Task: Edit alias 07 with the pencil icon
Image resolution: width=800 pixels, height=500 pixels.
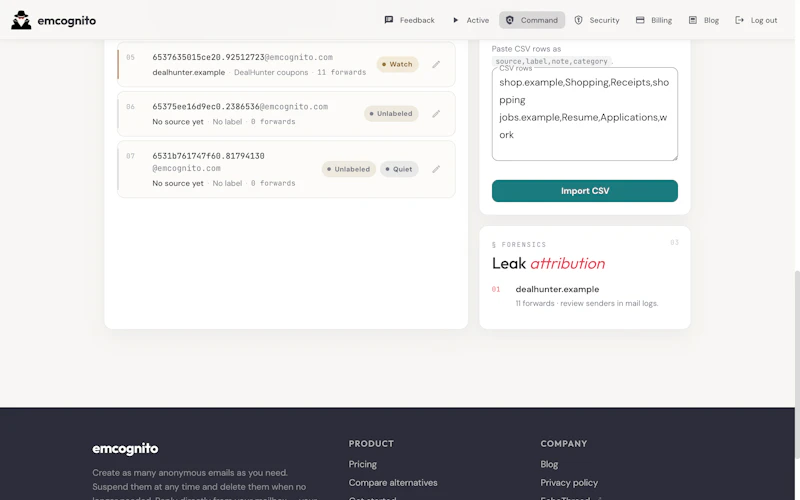Action: [436, 169]
